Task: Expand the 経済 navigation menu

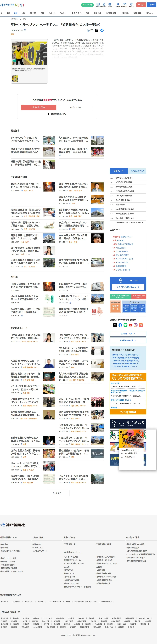Action: [x=43, y=13]
